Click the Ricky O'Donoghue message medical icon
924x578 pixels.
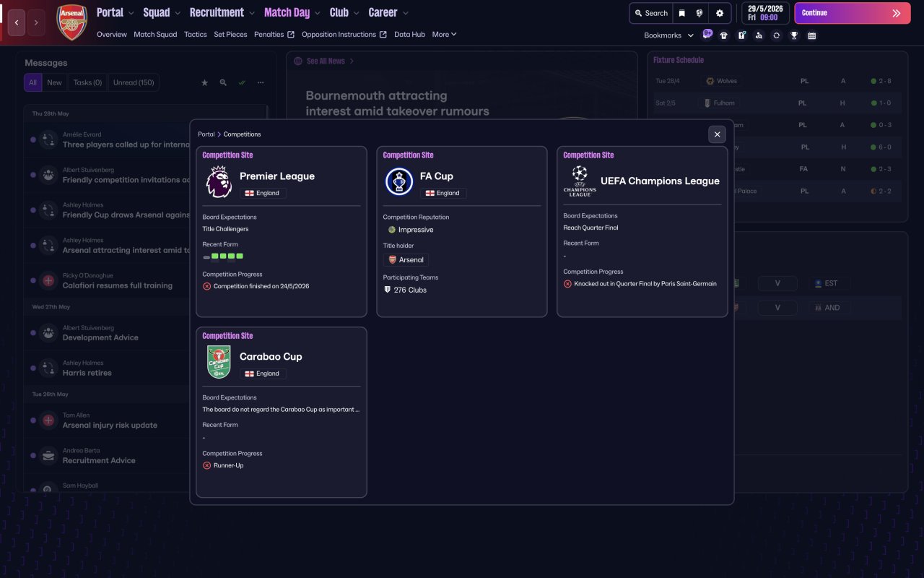[48, 280]
